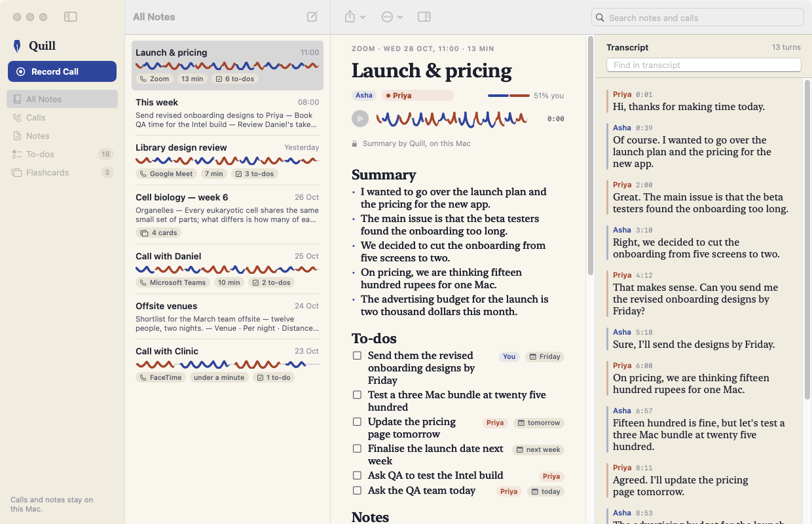Open To-dos section in sidebar
812x524 pixels.
[x=62, y=154]
